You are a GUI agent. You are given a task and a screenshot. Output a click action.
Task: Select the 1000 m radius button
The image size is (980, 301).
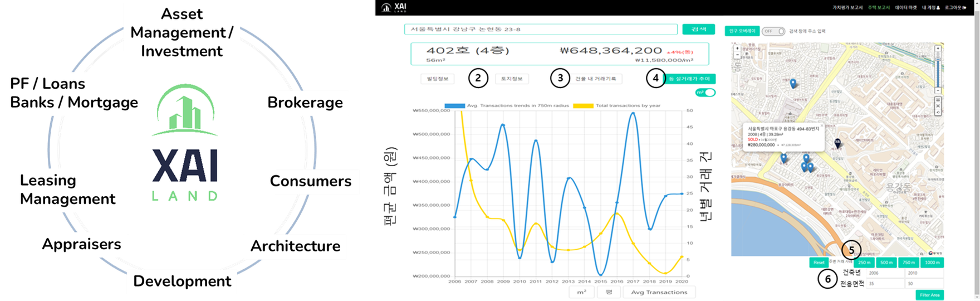(x=932, y=263)
